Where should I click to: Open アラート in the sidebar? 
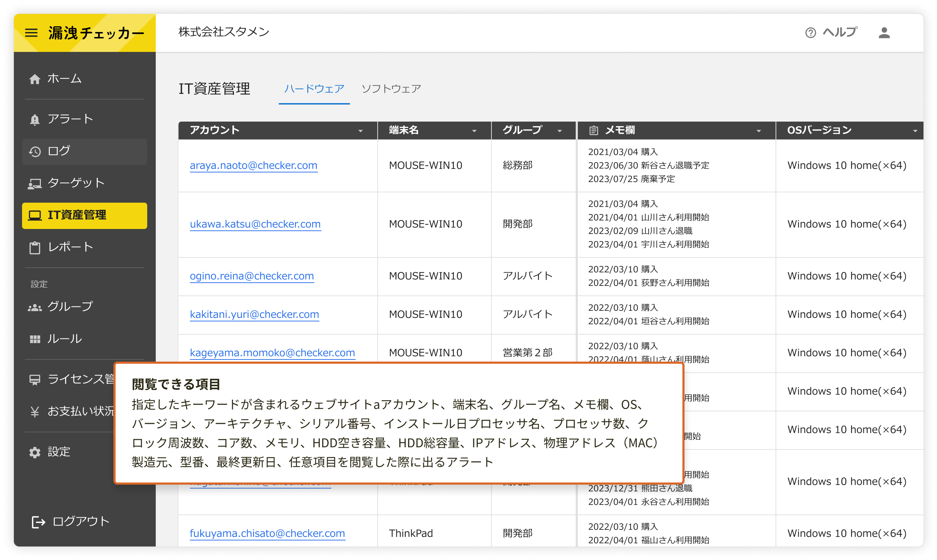click(x=85, y=119)
